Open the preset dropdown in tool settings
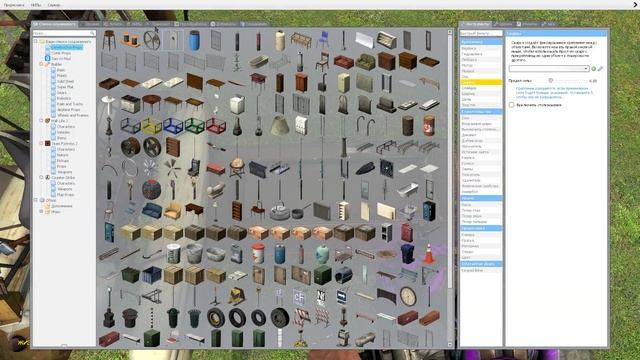This screenshot has width=640, height=360. 549,69
